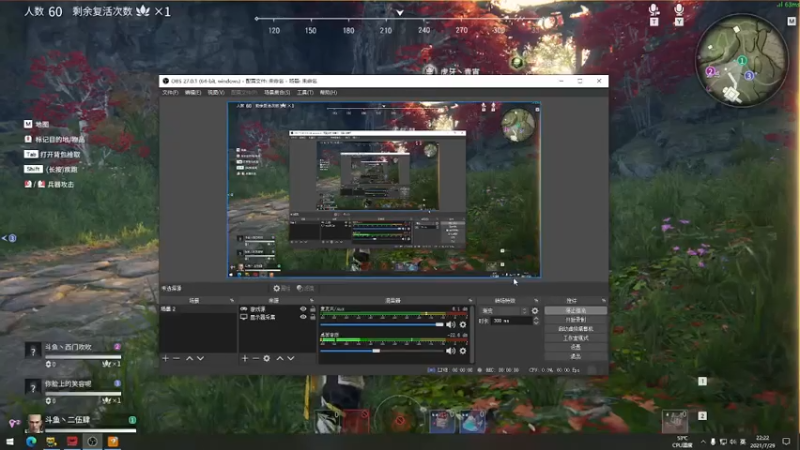Hide the 显示器采集 source with its eye icon
Image resolution: width=800 pixels, height=450 pixels.
click(x=303, y=317)
